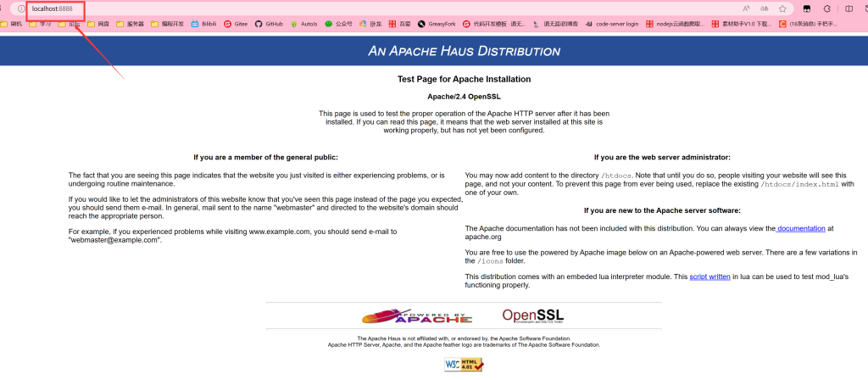Click the Powered by Apache logo

(x=417, y=316)
